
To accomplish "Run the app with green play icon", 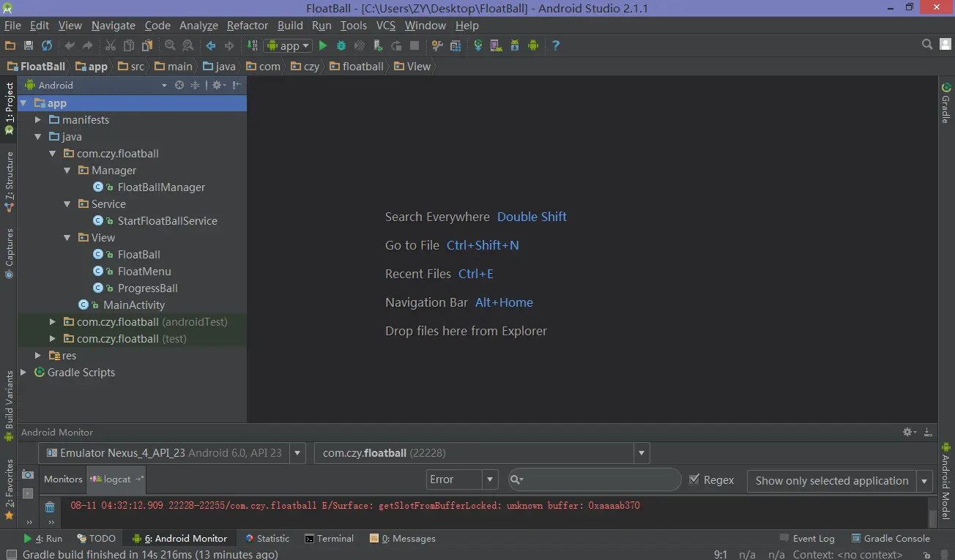I will [x=323, y=45].
